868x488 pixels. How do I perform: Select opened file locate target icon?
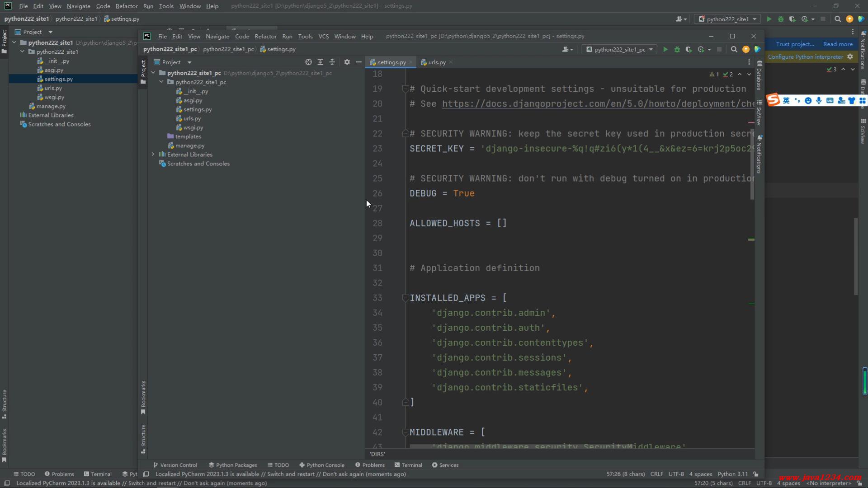click(308, 62)
